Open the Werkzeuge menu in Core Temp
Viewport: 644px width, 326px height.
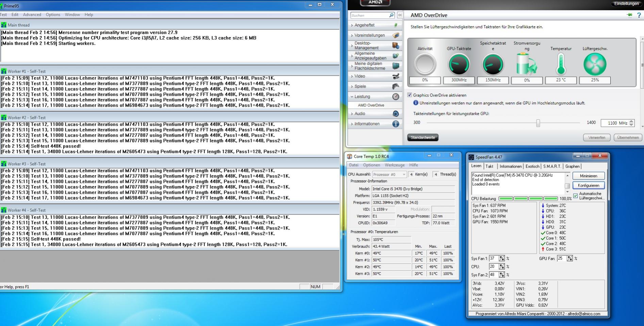point(395,165)
